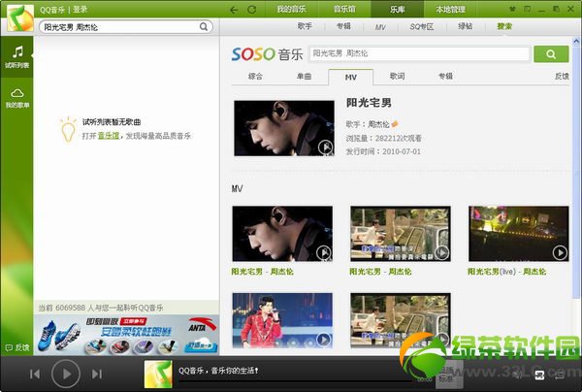Click the ANTA shoe advertisement banner

coord(126,335)
